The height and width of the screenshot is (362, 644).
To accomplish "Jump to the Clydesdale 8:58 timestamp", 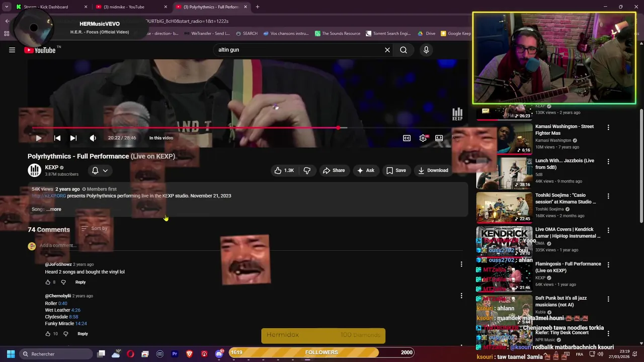I will pos(73,317).
